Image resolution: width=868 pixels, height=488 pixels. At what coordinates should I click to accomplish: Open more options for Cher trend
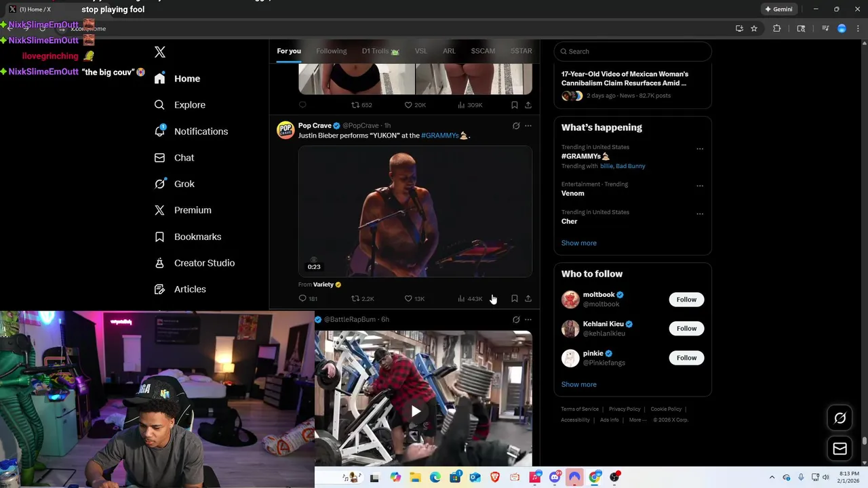tap(700, 214)
